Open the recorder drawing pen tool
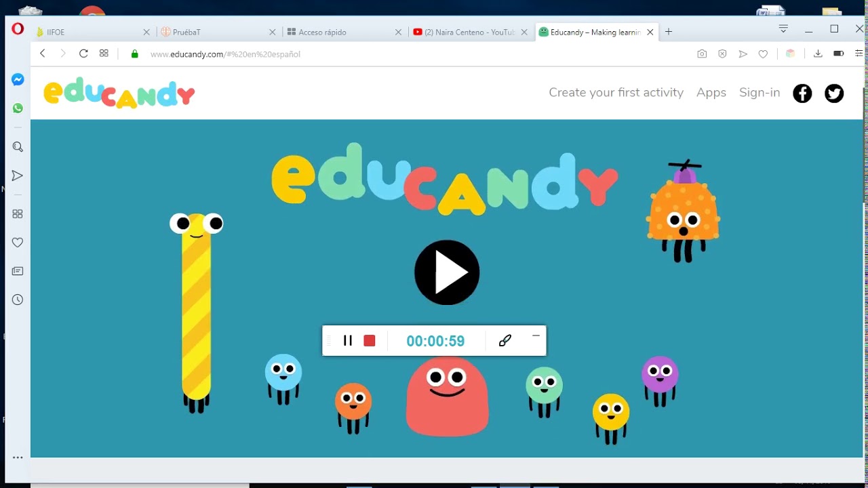This screenshot has width=868, height=488. (x=505, y=340)
